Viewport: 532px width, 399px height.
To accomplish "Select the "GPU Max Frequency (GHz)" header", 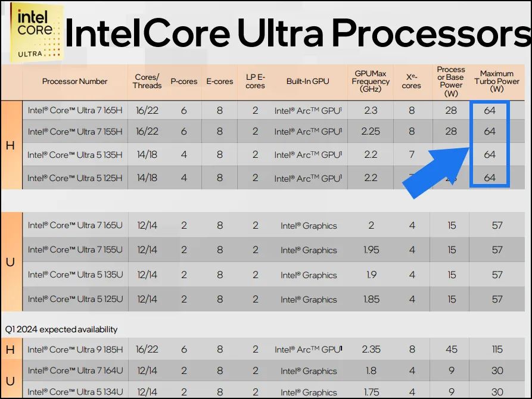I will (371, 82).
